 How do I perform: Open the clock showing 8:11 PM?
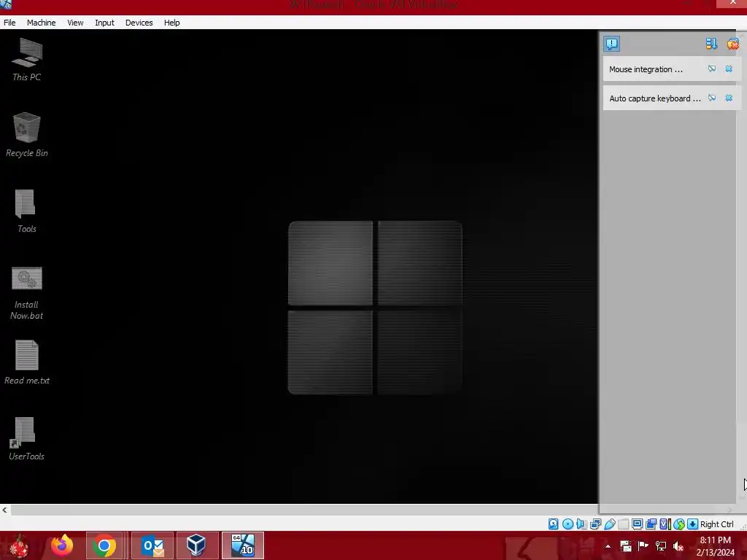715,546
